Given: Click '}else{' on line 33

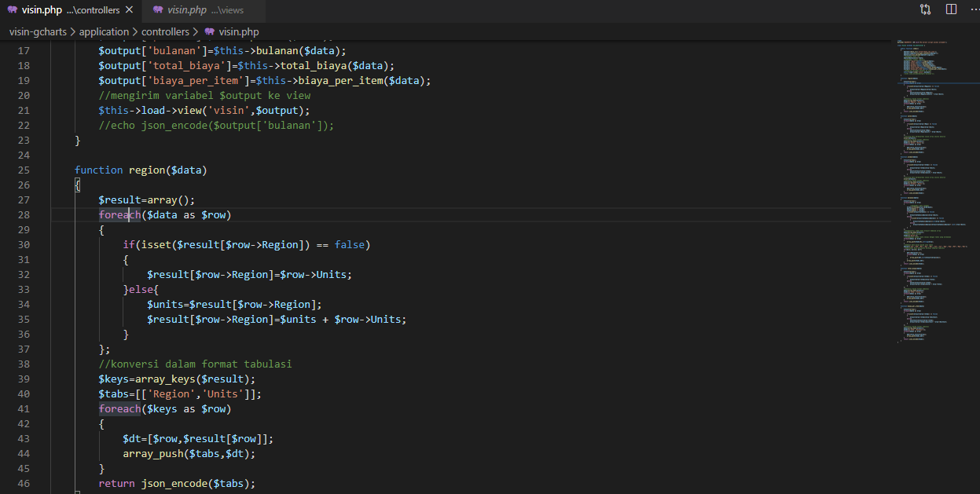Looking at the screenshot, I should pyautogui.click(x=141, y=289).
